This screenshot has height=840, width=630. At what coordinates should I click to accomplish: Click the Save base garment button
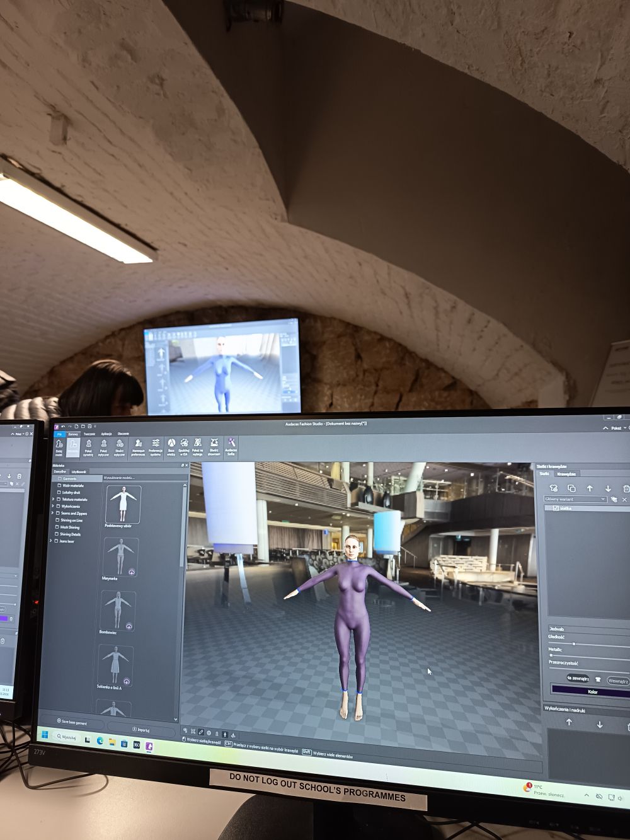pyautogui.click(x=72, y=722)
